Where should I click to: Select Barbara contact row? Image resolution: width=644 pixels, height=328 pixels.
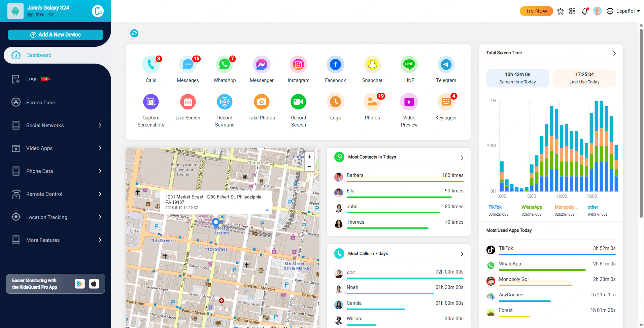399,177
